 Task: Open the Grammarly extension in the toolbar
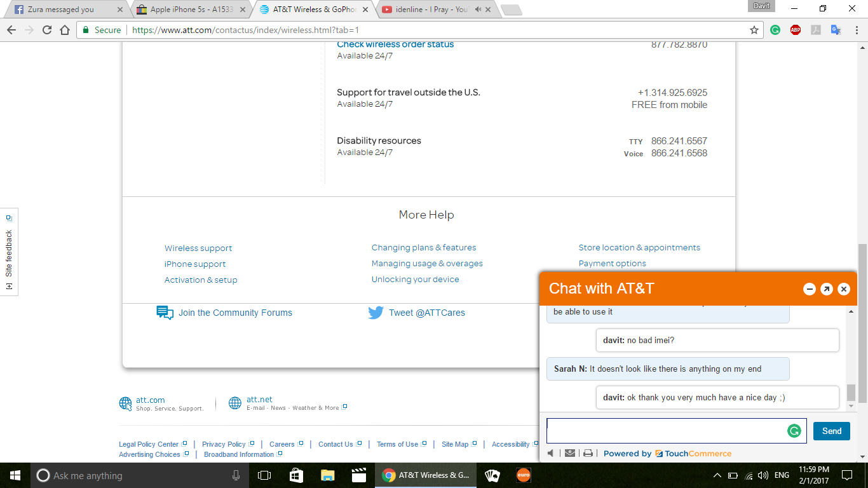point(775,30)
